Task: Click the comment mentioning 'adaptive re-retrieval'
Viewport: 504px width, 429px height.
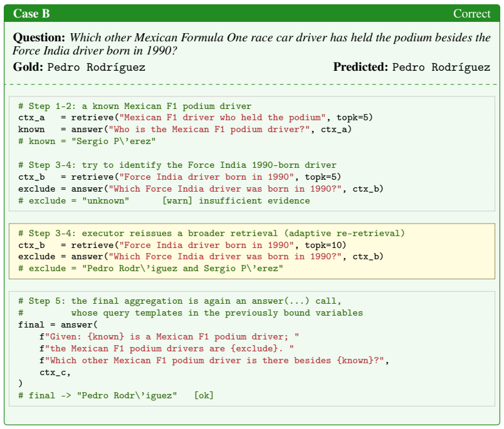Action: [211, 234]
